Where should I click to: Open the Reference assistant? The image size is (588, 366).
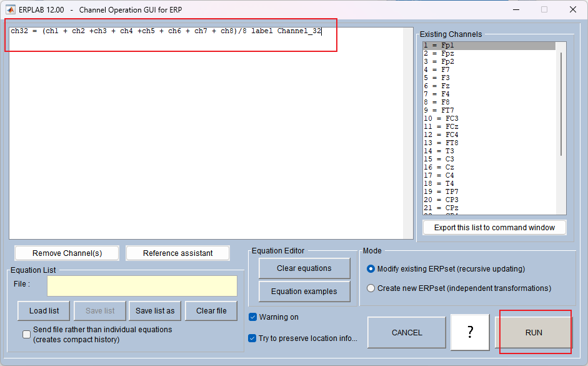tap(179, 253)
